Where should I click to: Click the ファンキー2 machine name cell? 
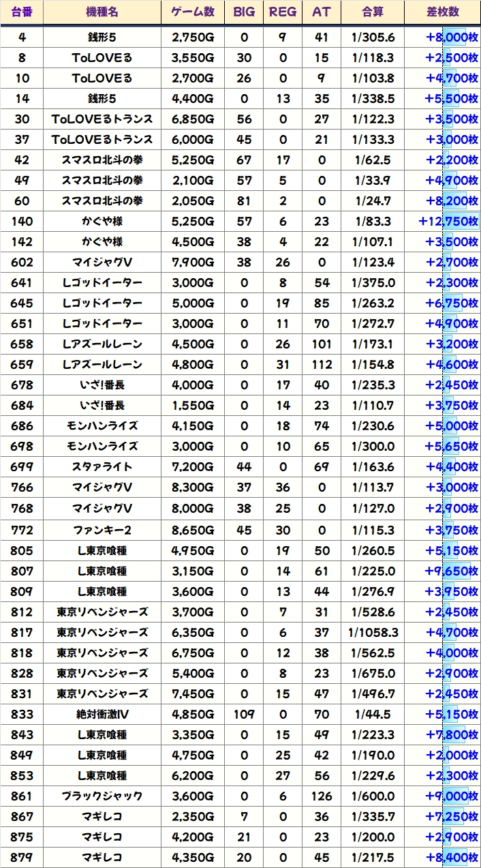102,530
